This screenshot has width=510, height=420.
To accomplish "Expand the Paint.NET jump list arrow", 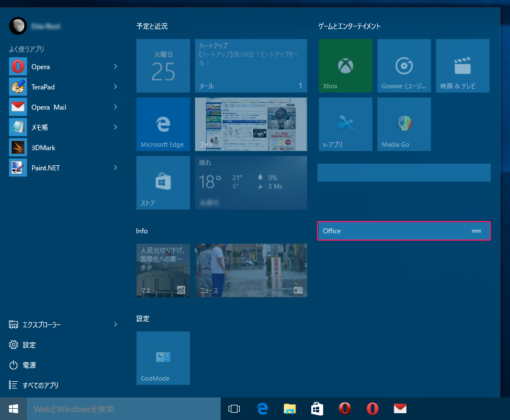I will [x=115, y=168].
